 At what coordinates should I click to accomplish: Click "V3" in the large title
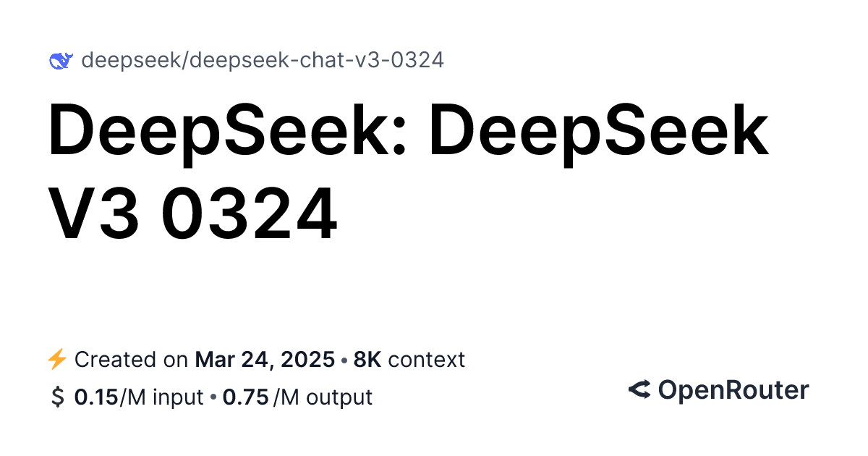click(x=94, y=214)
